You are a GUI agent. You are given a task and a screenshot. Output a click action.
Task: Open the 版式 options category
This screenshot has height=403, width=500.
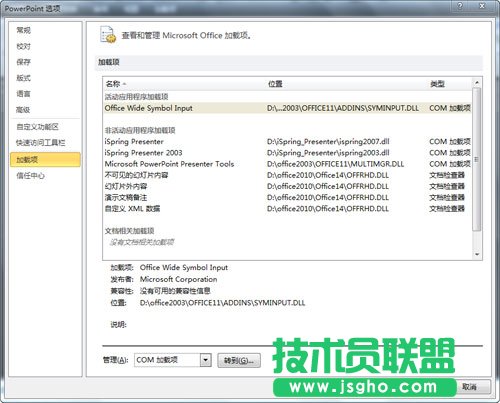tap(23, 78)
